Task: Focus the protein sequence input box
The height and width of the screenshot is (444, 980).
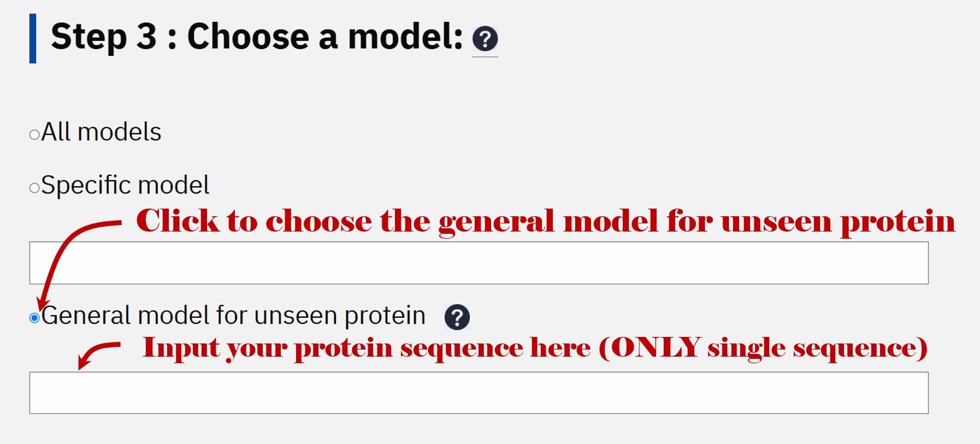Action: point(479,393)
